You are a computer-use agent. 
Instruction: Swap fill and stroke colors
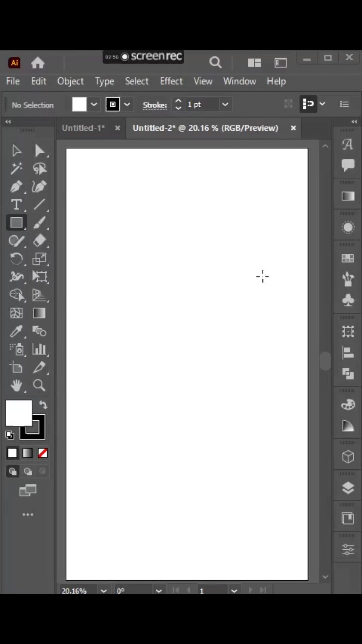[43, 405]
